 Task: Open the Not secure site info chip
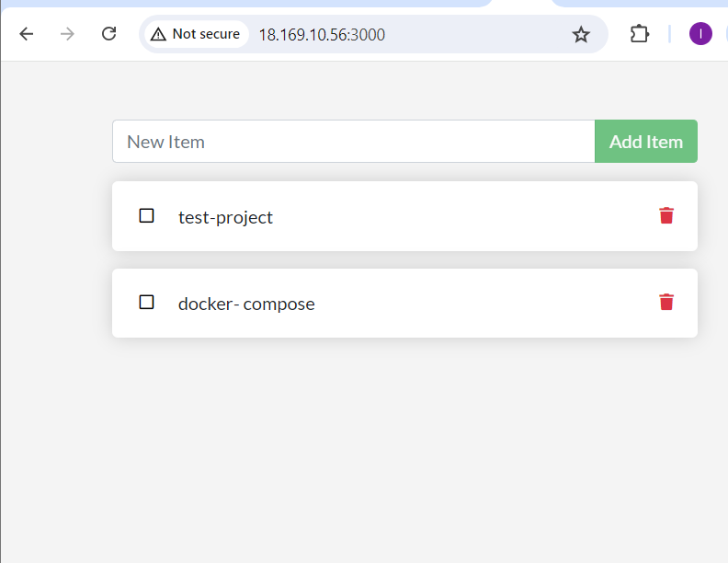point(196,34)
